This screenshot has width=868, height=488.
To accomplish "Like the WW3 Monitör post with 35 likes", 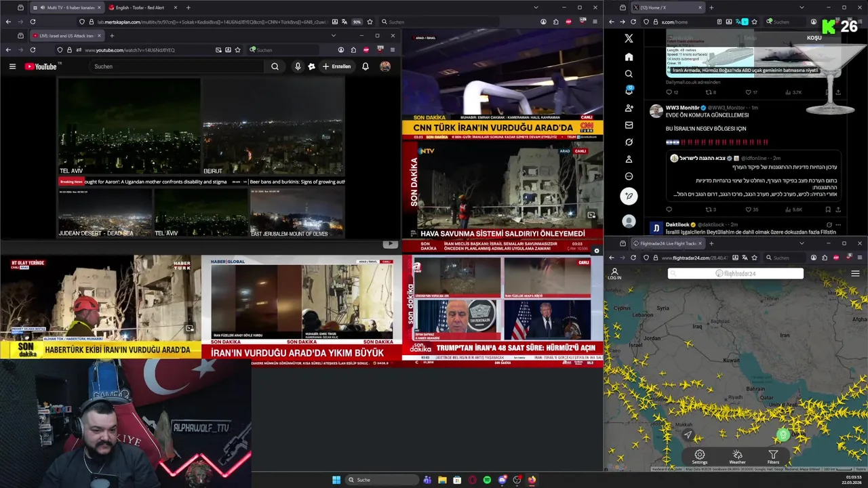I will [751, 209].
